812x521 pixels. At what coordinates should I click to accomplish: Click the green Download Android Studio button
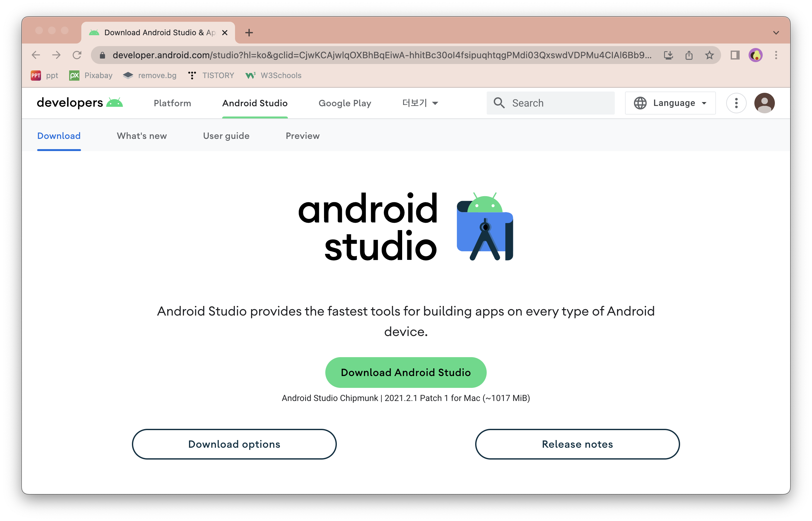(406, 372)
